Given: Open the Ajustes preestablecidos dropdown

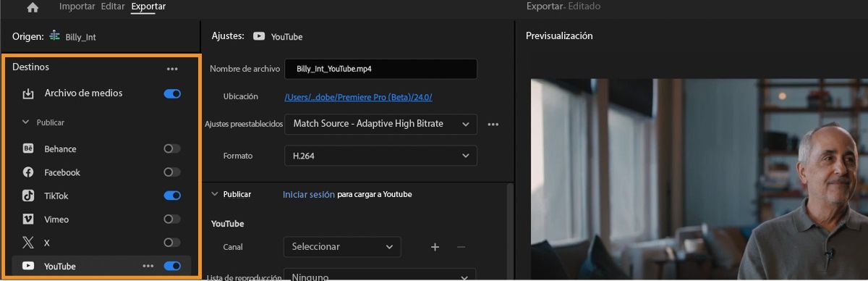Looking at the screenshot, I should click(381, 124).
